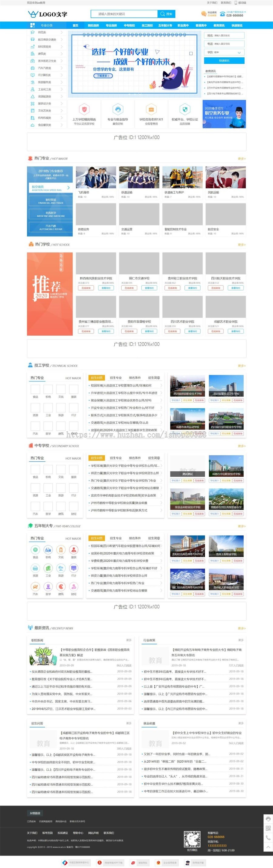Image resolution: width=273 pixels, height=868 pixels.
Task: Click the blue 快速报名 button under the form
Action: (x=224, y=61)
